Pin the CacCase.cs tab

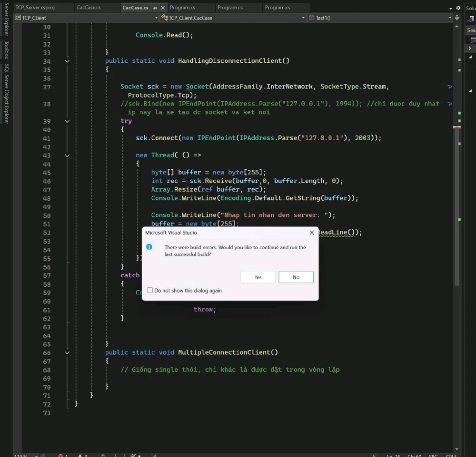pos(155,8)
